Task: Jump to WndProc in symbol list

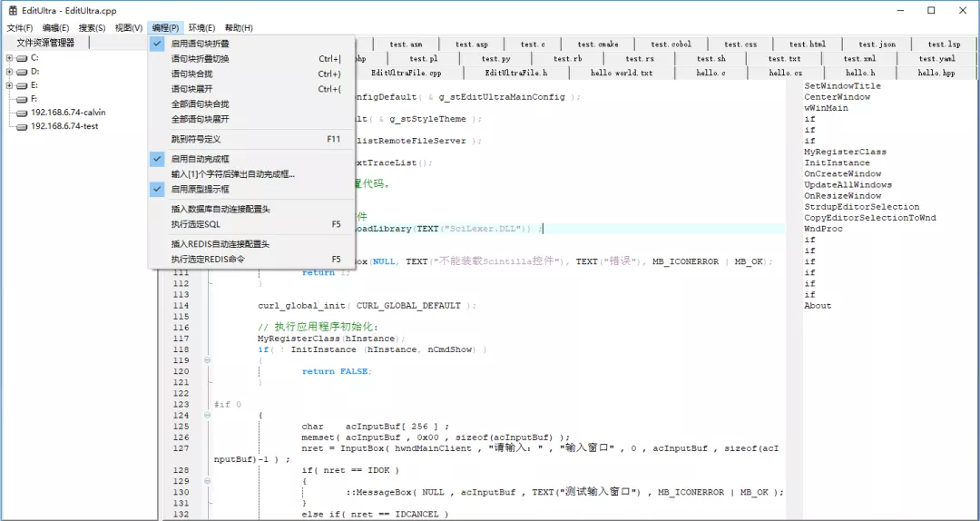Action: (823, 229)
